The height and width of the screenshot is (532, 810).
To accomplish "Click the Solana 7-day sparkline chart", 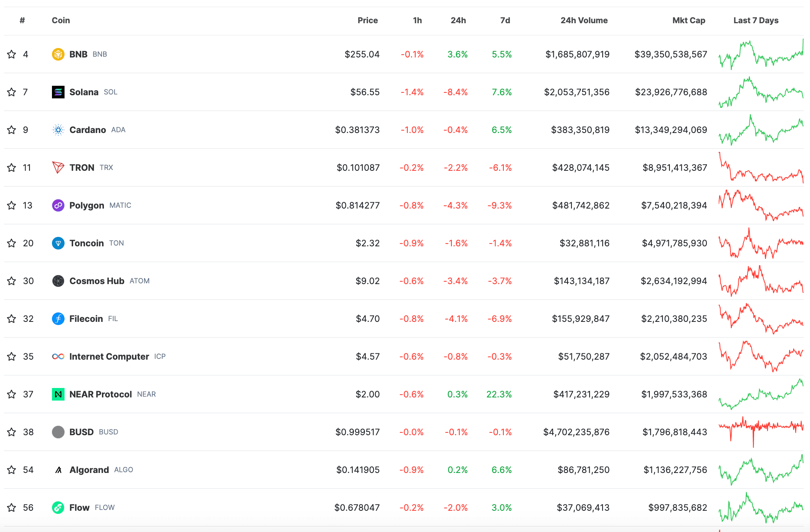I will [x=760, y=92].
